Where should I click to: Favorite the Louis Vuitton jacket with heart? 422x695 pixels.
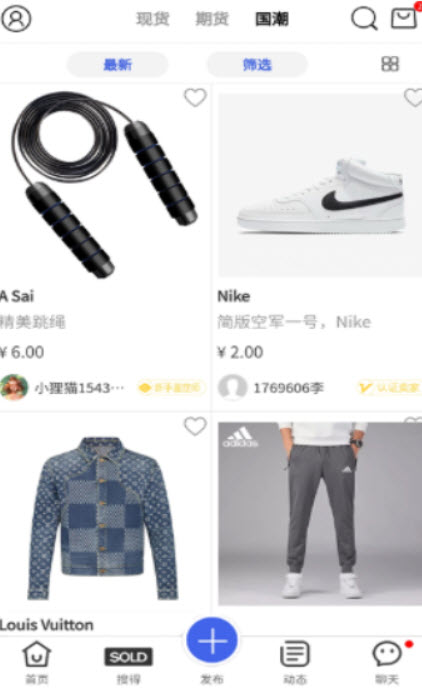click(x=195, y=426)
